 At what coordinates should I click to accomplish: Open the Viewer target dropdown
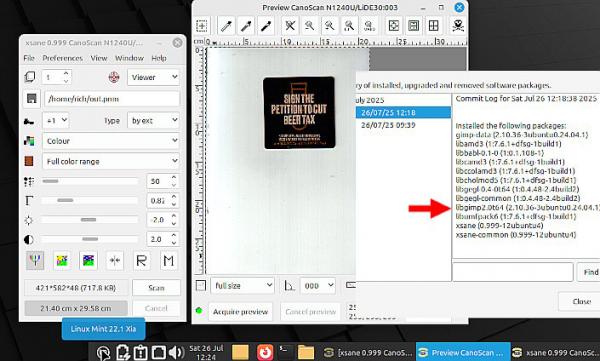coord(154,77)
